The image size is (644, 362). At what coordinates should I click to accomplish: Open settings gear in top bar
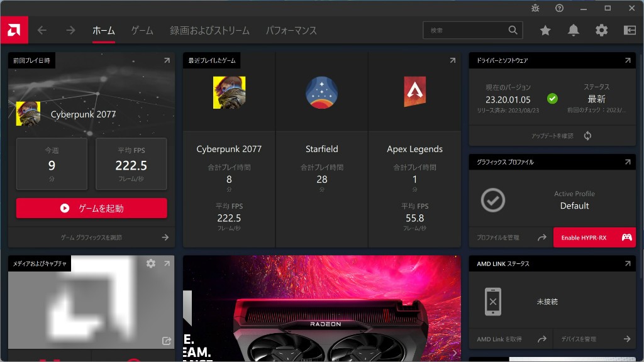pos(601,30)
